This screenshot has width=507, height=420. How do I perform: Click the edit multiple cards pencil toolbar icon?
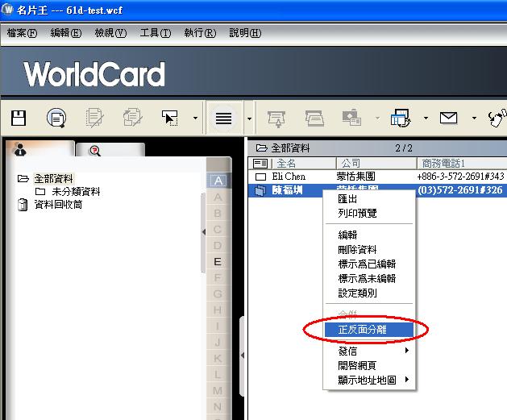tap(132, 118)
